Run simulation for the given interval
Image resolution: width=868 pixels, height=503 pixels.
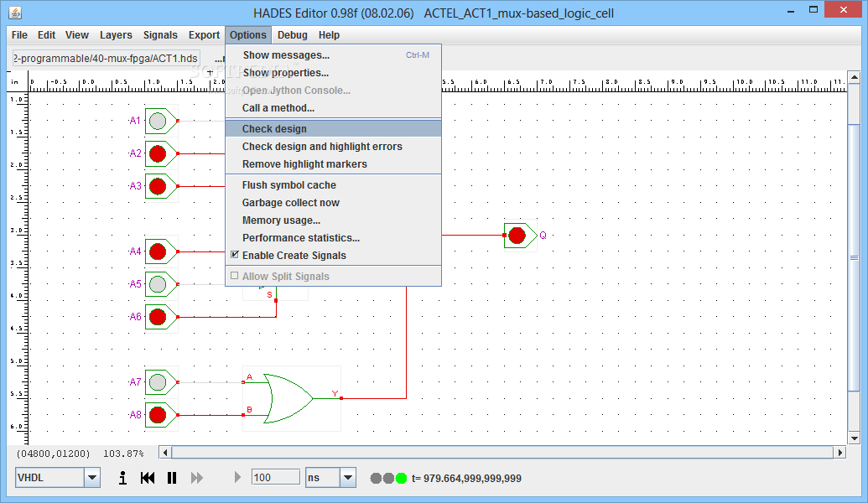[x=237, y=478]
